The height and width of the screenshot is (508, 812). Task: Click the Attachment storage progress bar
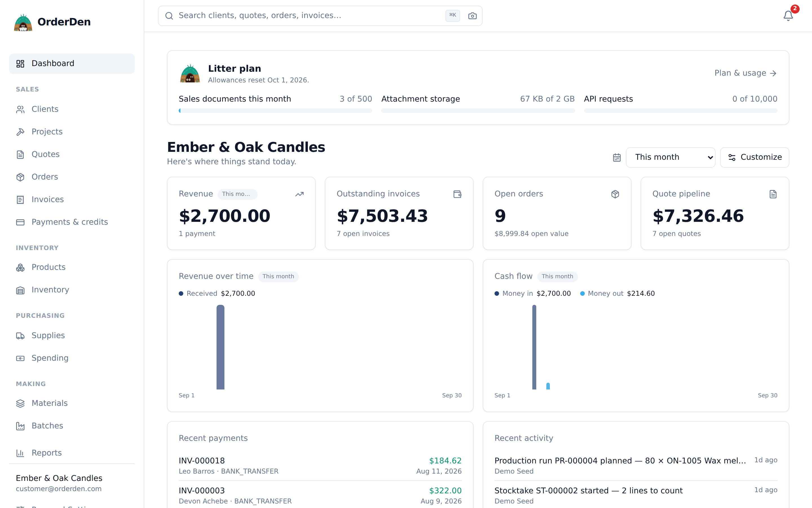coord(478,111)
